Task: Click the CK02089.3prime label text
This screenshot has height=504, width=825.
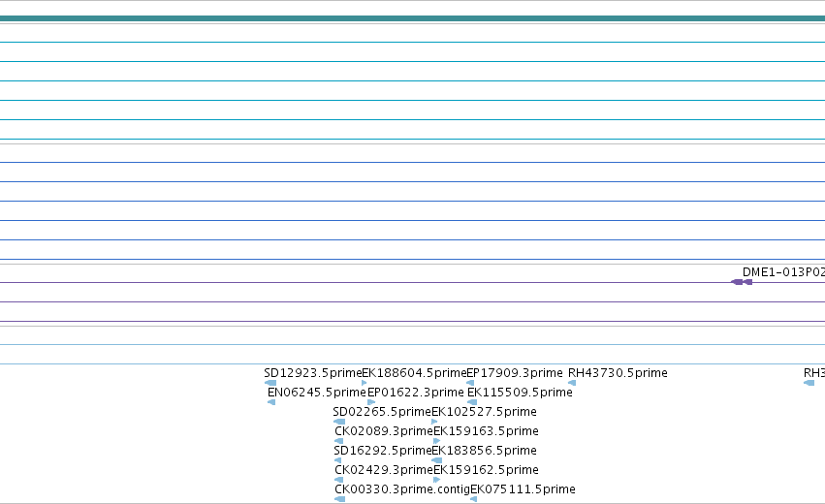Action: [x=384, y=431]
